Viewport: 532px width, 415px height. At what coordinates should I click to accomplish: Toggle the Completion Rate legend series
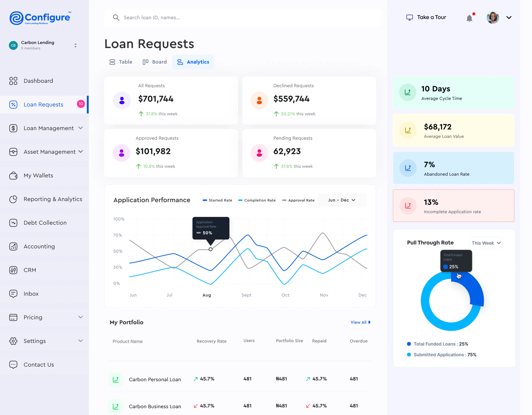[x=257, y=200]
